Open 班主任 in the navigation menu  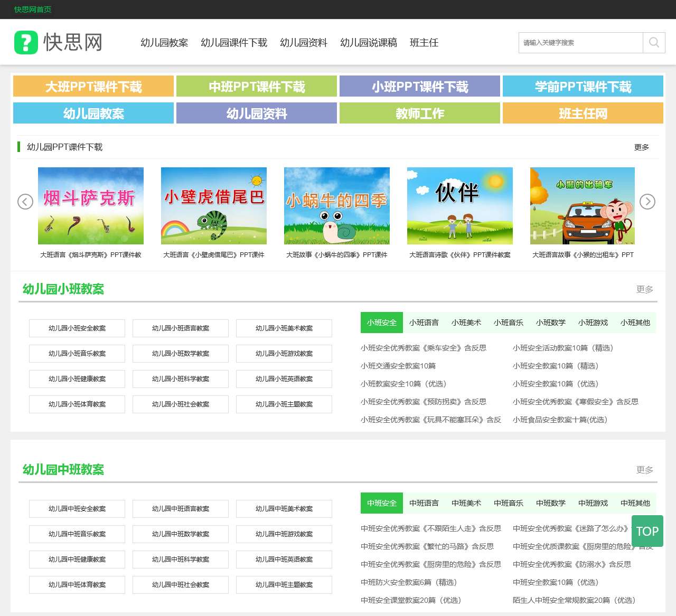pyautogui.click(x=424, y=43)
